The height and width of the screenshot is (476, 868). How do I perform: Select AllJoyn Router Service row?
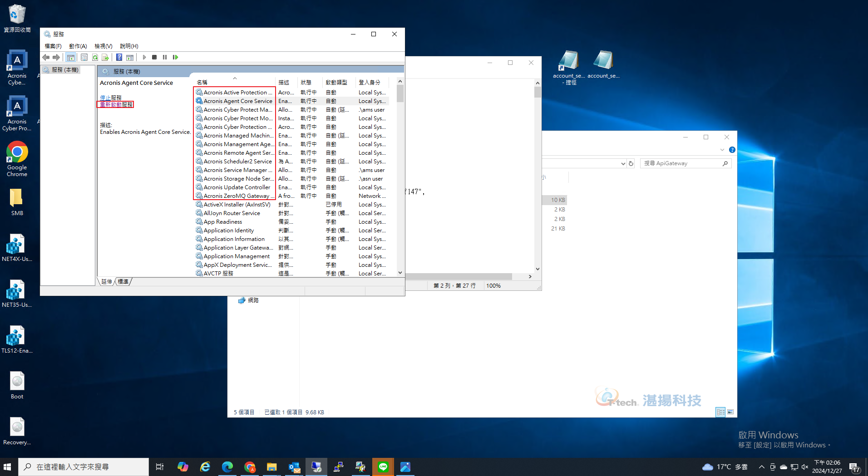[x=291, y=213]
